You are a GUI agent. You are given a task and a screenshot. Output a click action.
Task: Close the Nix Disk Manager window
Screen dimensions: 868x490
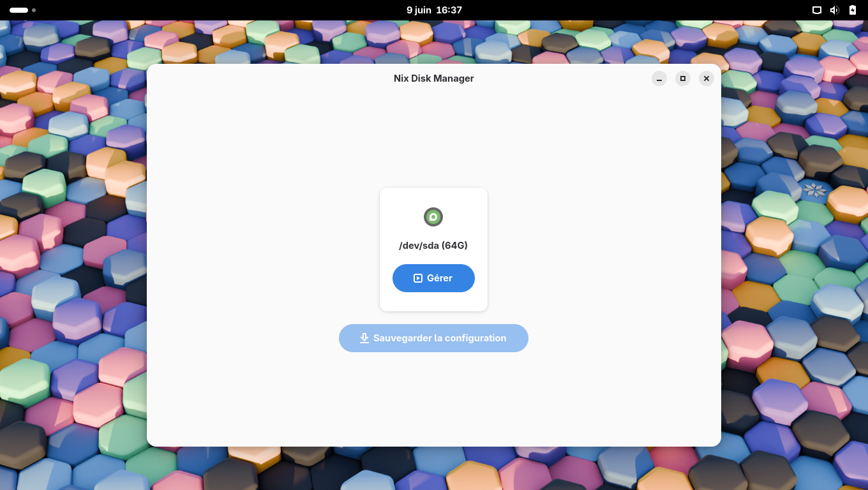(x=706, y=78)
